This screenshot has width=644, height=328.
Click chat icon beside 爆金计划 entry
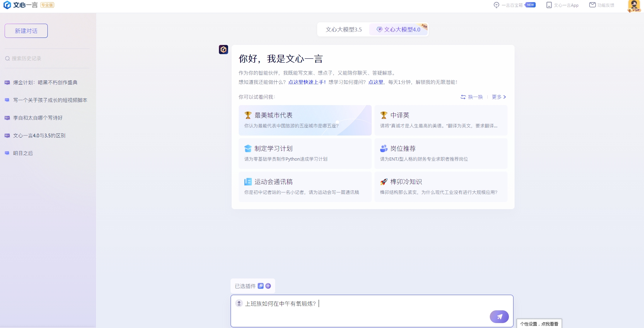[x=7, y=82]
